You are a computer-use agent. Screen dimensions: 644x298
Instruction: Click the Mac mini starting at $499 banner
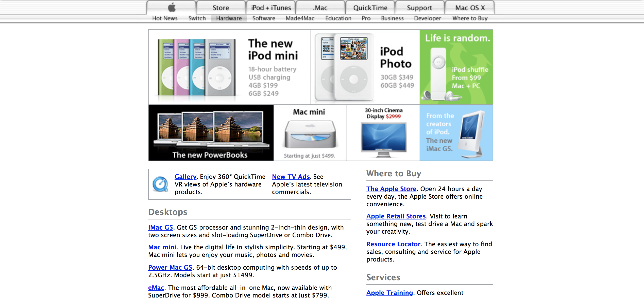pos(310,133)
